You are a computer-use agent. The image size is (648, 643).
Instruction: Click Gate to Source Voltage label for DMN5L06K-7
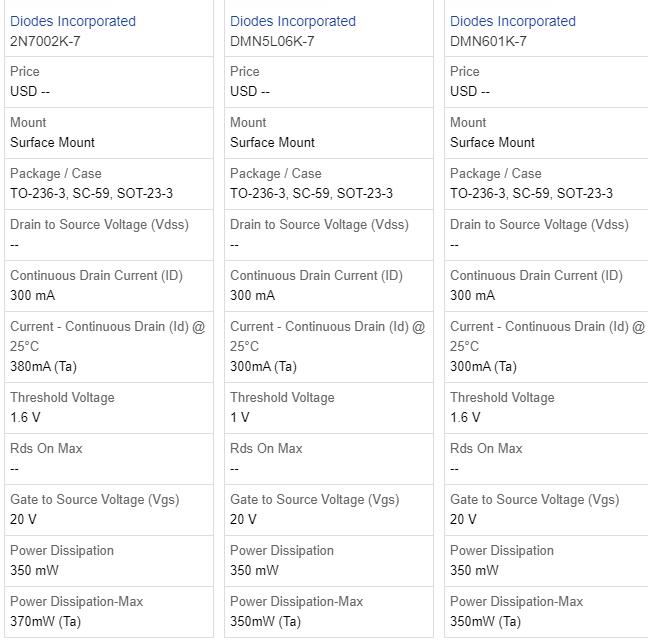tap(314, 499)
